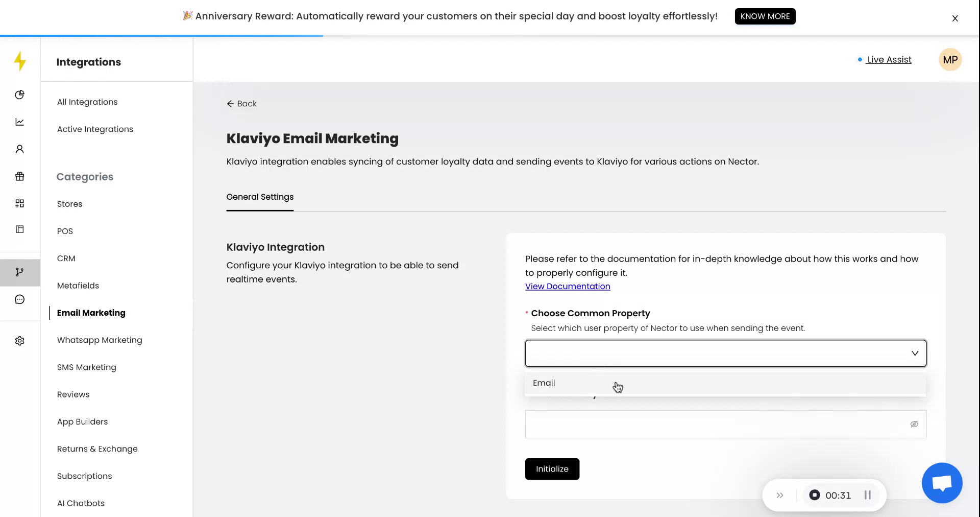The width and height of the screenshot is (980, 517).
Task: Select the layout panel icon in sidebar
Action: coord(19,229)
